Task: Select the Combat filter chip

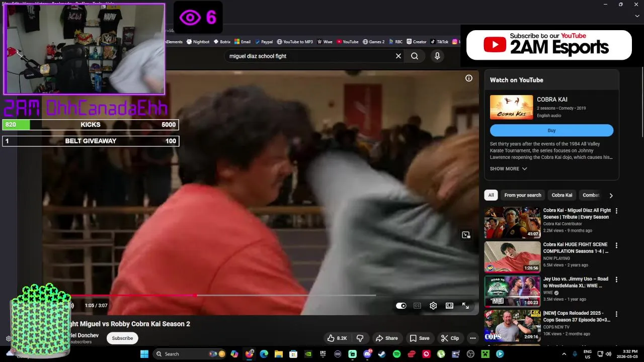Action: coord(591,195)
